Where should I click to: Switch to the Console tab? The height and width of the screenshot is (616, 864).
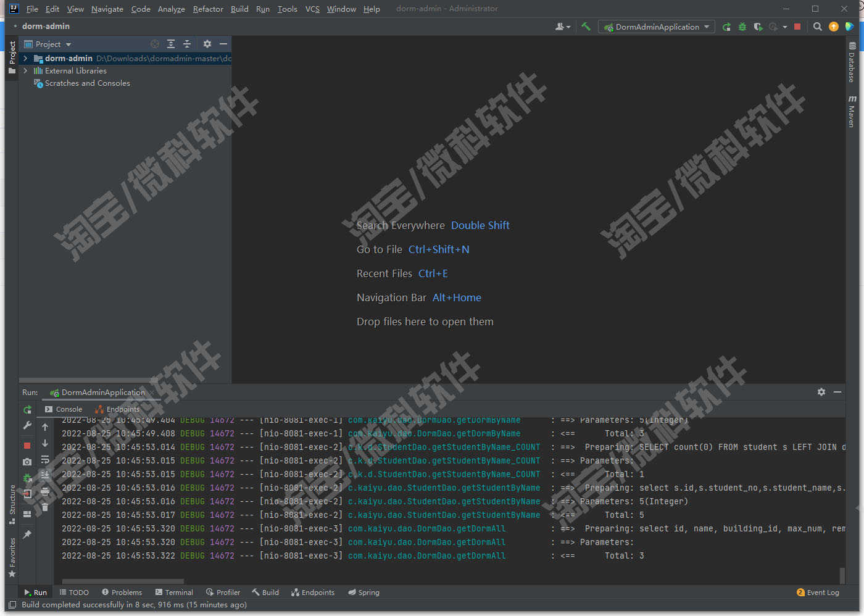64,409
